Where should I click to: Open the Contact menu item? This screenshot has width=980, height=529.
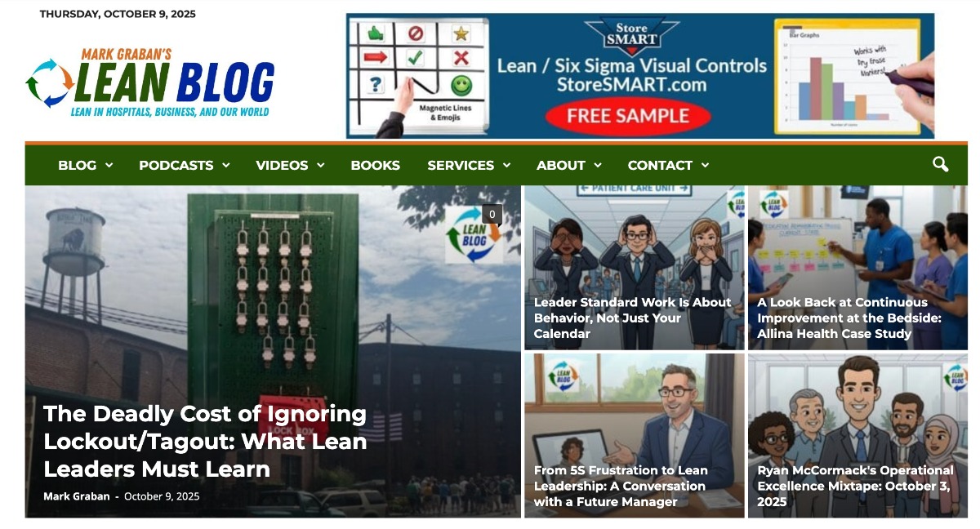coord(660,165)
